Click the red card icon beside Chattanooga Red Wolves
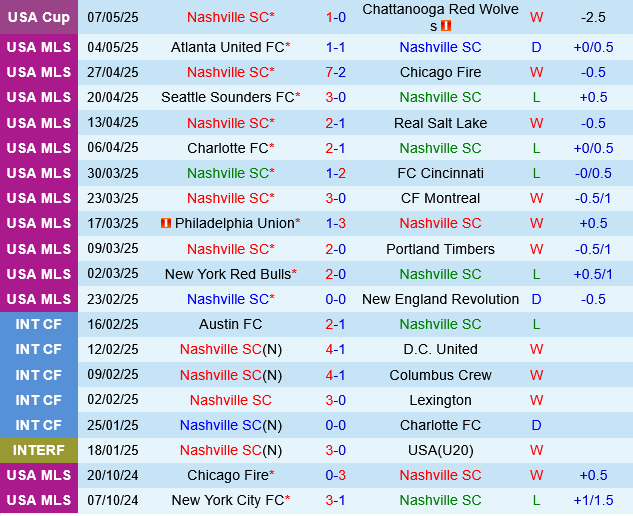Image resolution: width=633 pixels, height=516 pixels. pyautogui.click(x=446, y=26)
